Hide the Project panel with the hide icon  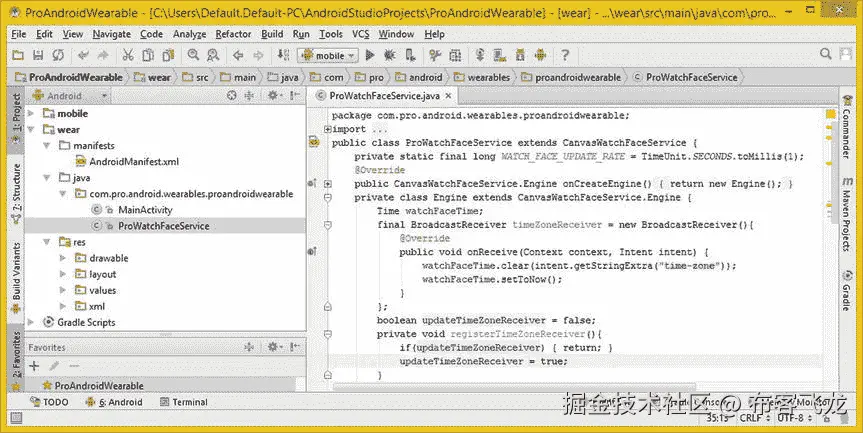(x=296, y=96)
